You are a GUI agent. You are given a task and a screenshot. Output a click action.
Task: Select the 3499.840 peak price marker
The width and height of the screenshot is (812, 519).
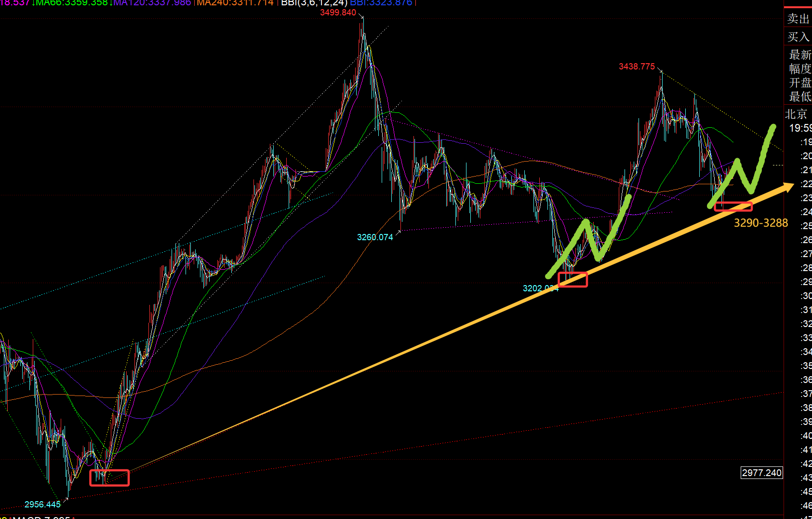(338, 13)
